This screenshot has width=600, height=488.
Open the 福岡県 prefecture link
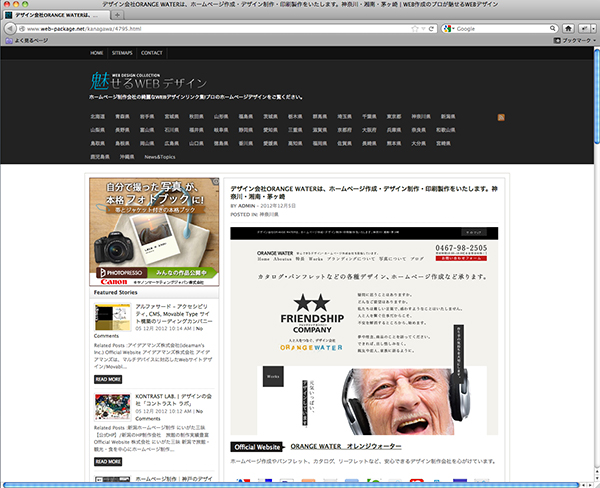320,143
